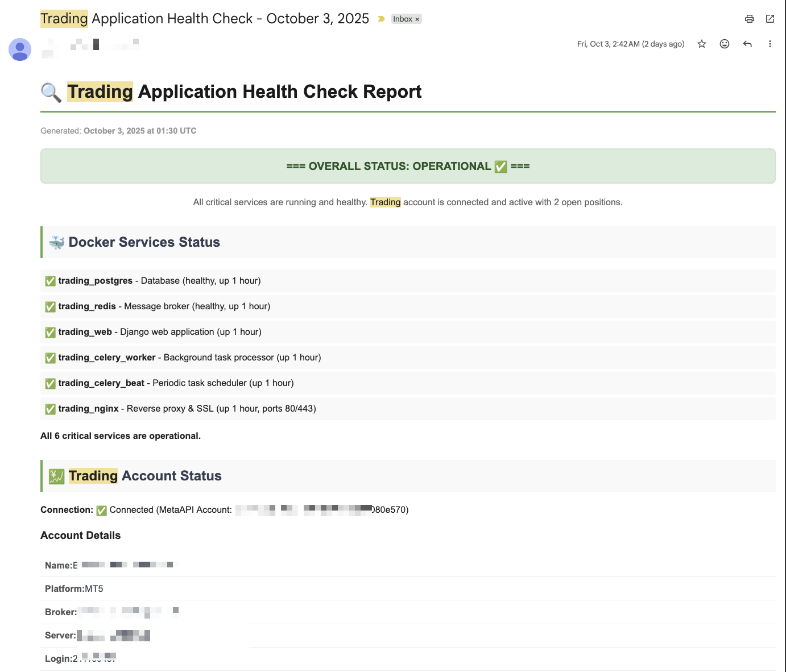Image resolution: width=786 pixels, height=672 pixels.
Task: Remove the Inbox label via its x
Action: (x=417, y=19)
